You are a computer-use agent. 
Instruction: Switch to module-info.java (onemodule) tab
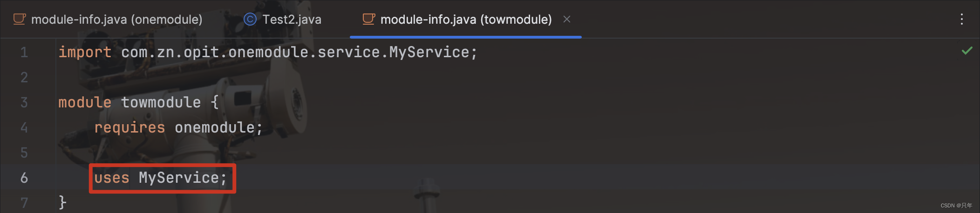(108, 19)
